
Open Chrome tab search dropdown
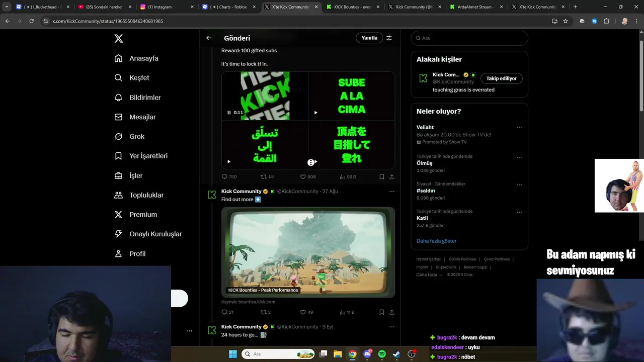pyautogui.click(x=7, y=7)
